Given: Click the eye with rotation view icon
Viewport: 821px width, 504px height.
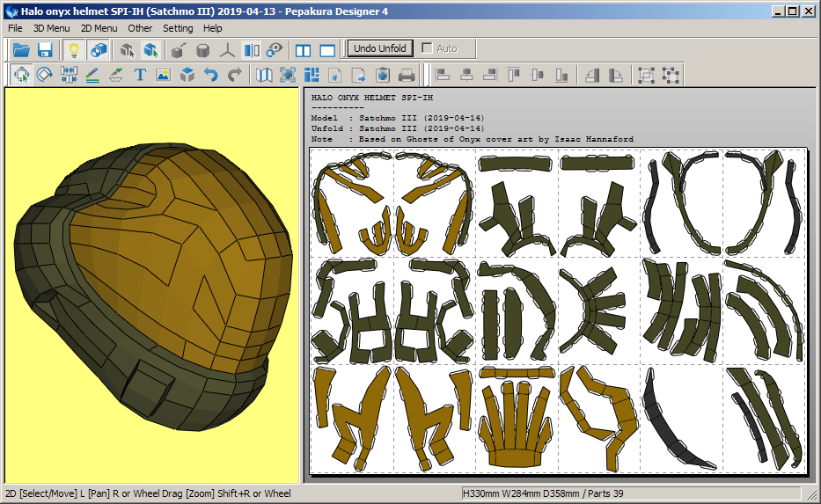Looking at the screenshot, I should 275,50.
